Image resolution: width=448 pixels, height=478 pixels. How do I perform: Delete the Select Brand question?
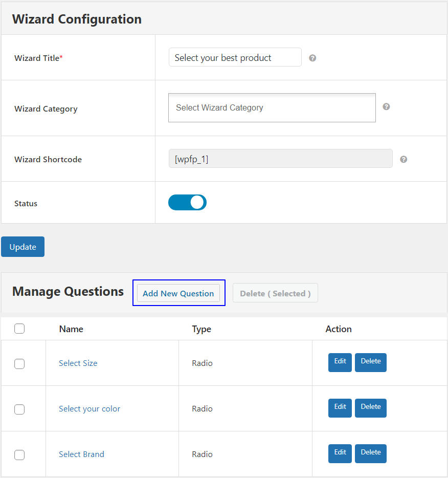click(371, 453)
